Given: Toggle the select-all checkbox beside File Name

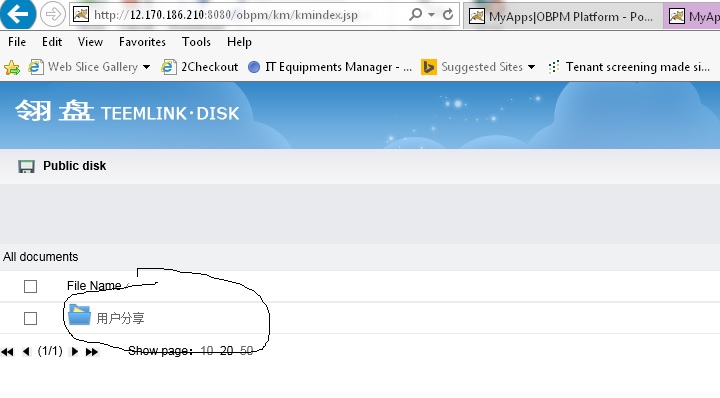Looking at the screenshot, I should coord(30,286).
